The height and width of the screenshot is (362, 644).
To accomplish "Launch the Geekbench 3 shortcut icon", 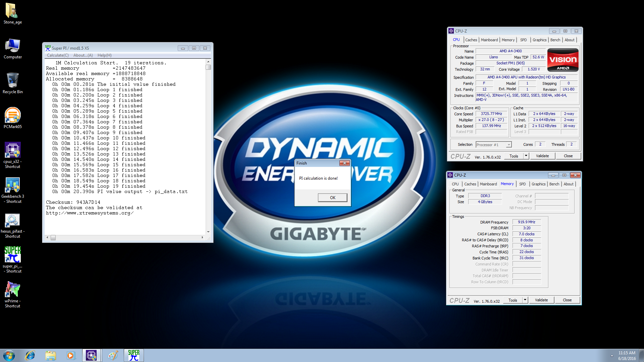I will click(x=12, y=190).
